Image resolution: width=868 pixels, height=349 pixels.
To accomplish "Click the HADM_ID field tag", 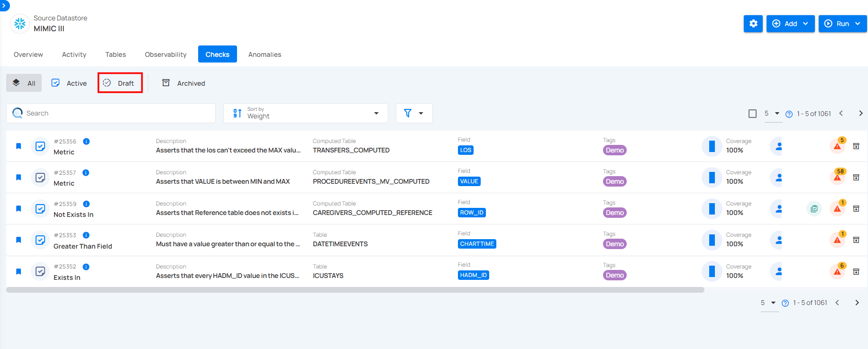I will tap(473, 275).
